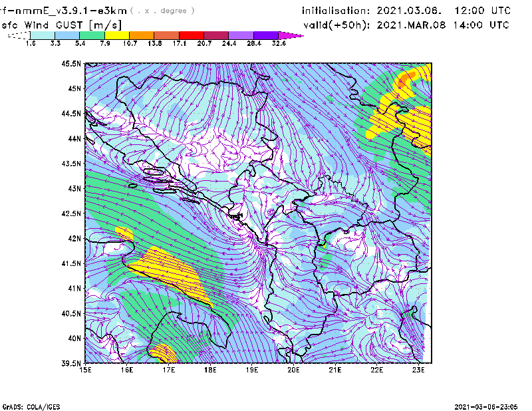Click the crimson 20.7–24.4 legend swatch

[x=216, y=35]
